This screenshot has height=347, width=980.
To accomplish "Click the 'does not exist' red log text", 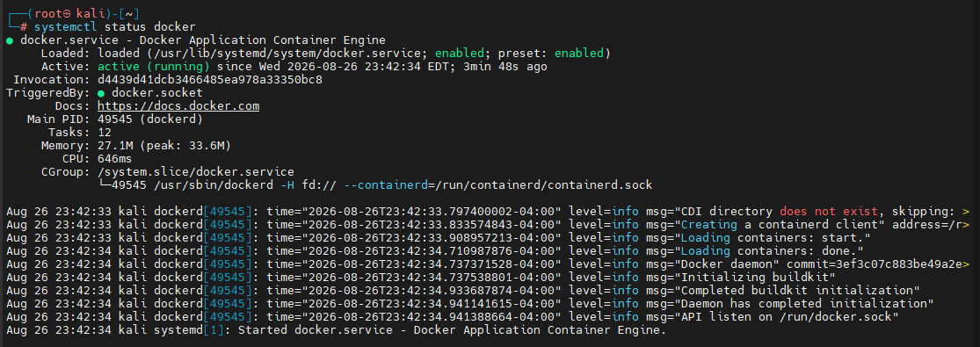I will click(828, 212).
